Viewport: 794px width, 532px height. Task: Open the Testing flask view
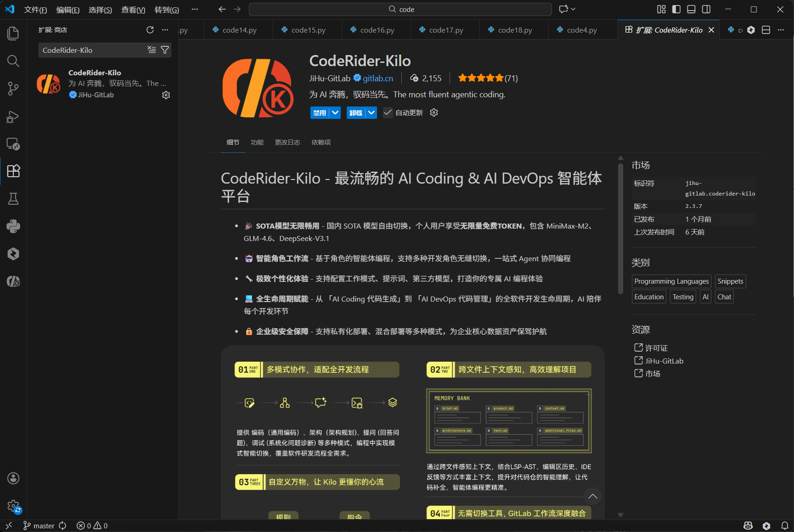tap(13, 199)
